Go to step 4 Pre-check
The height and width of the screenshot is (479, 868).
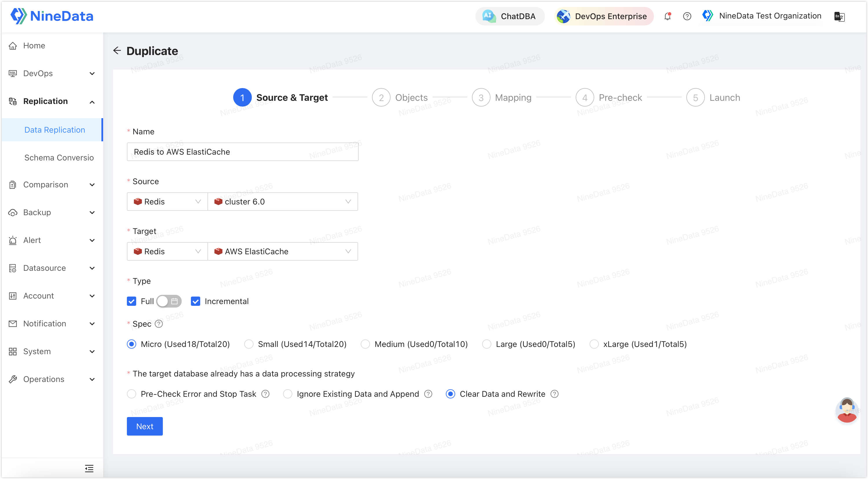coord(609,97)
